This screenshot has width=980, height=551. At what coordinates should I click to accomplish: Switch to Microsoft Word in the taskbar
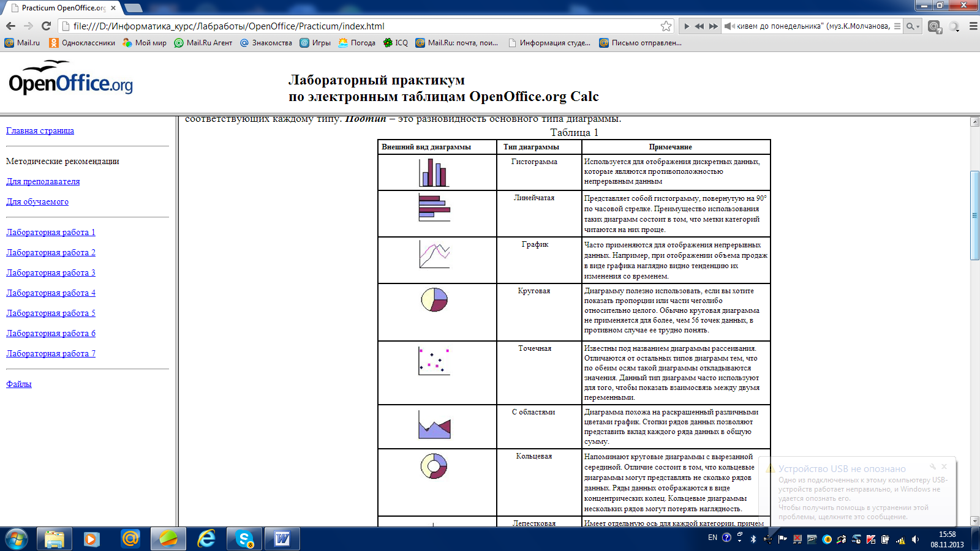pos(282,539)
